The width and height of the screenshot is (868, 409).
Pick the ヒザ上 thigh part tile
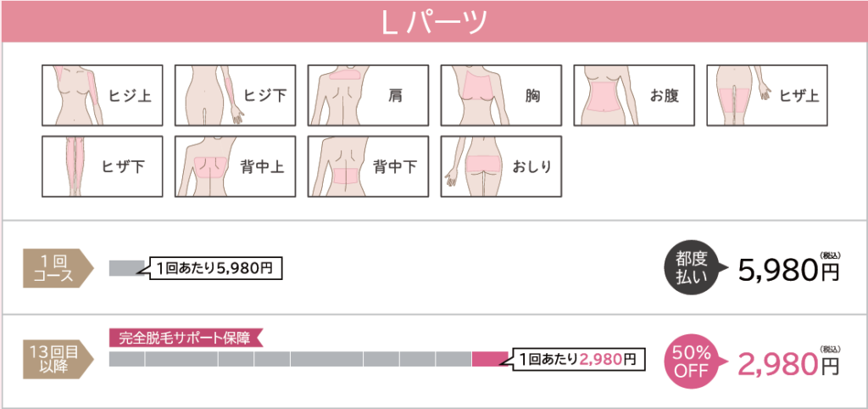[766, 95]
